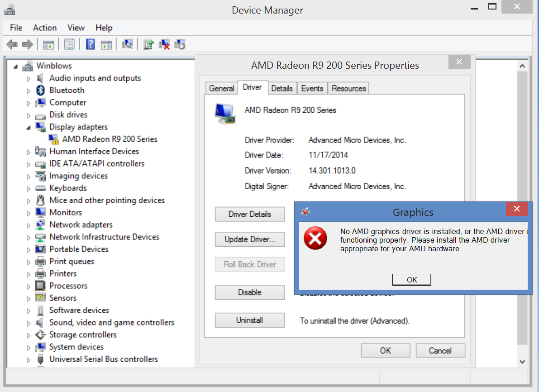Expand IDE ATA/ATAPI controllers node
Image resolution: width=539 pixels, height=392 pixels.
29,164
